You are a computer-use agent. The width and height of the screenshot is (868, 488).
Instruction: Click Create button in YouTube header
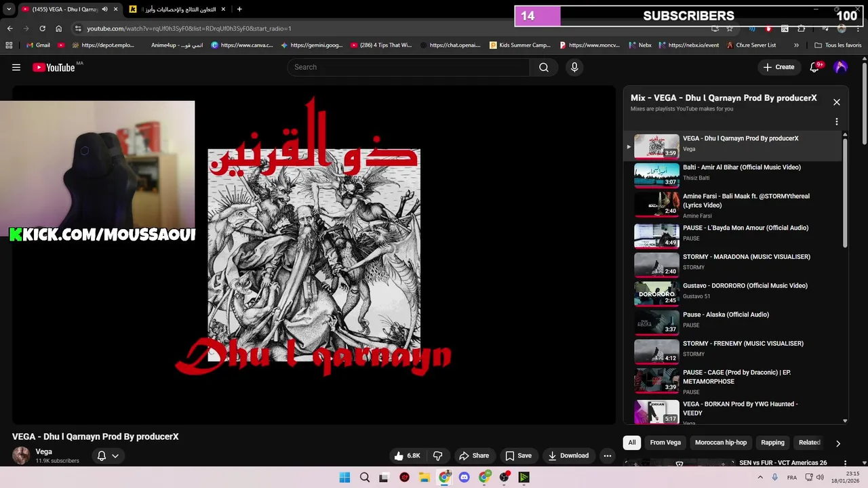(x=778, y=67)
